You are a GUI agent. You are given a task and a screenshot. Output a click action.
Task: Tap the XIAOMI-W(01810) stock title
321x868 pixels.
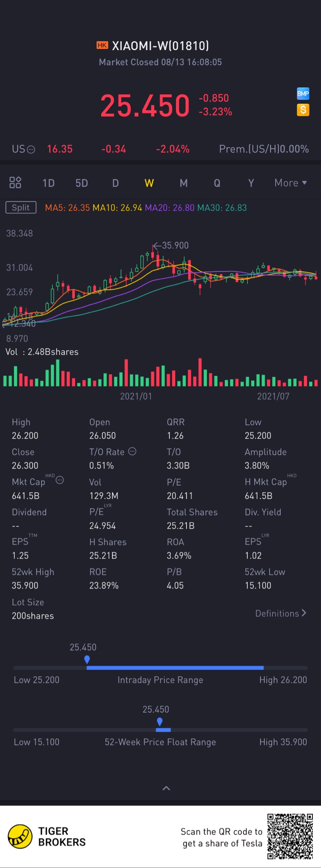(160, 45)
